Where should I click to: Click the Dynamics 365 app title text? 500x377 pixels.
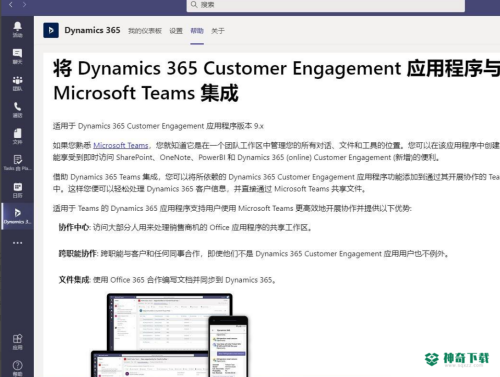click(x=92, y=30)
